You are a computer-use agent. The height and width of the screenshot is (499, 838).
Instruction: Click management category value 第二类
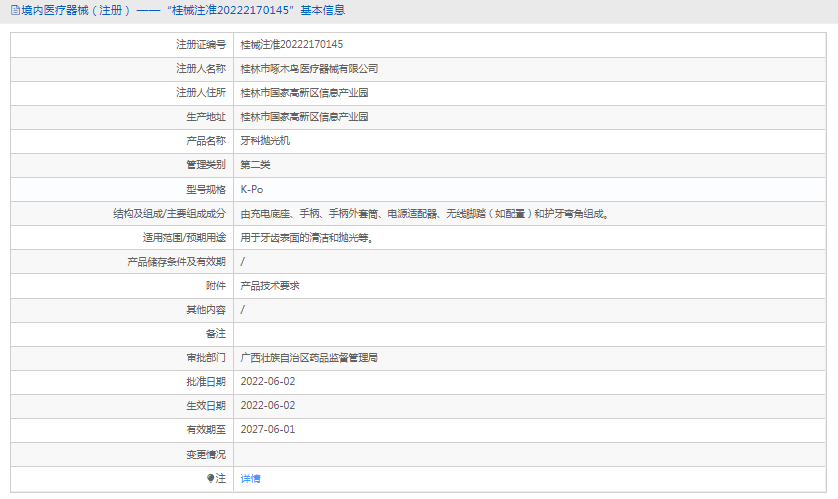point(255,165)
